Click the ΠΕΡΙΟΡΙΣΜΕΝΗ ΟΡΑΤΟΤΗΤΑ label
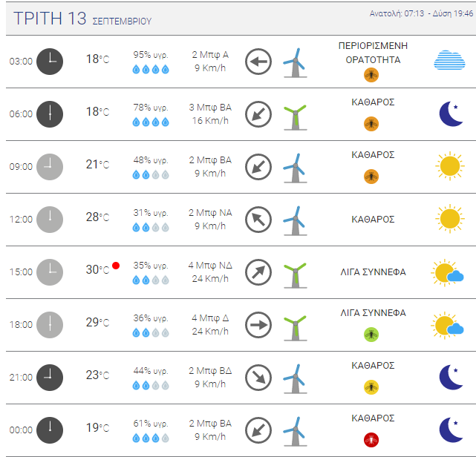Viewport: 476px width, 457px height. (373, 53)
